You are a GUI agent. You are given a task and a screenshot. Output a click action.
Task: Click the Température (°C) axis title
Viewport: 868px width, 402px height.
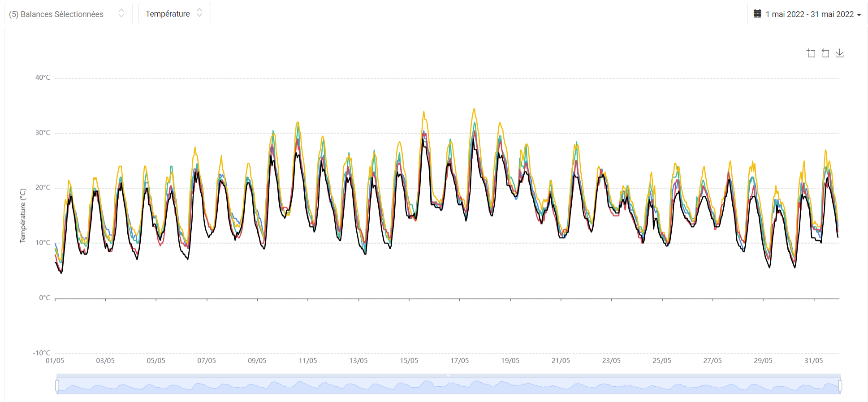23,216
